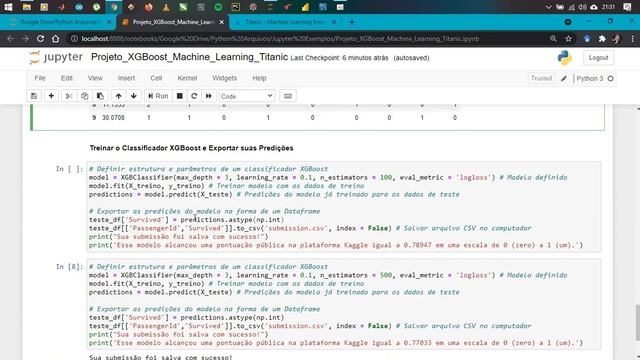Open the Edit menu
The image size is (640, 360).
click(x=67, y=78)
